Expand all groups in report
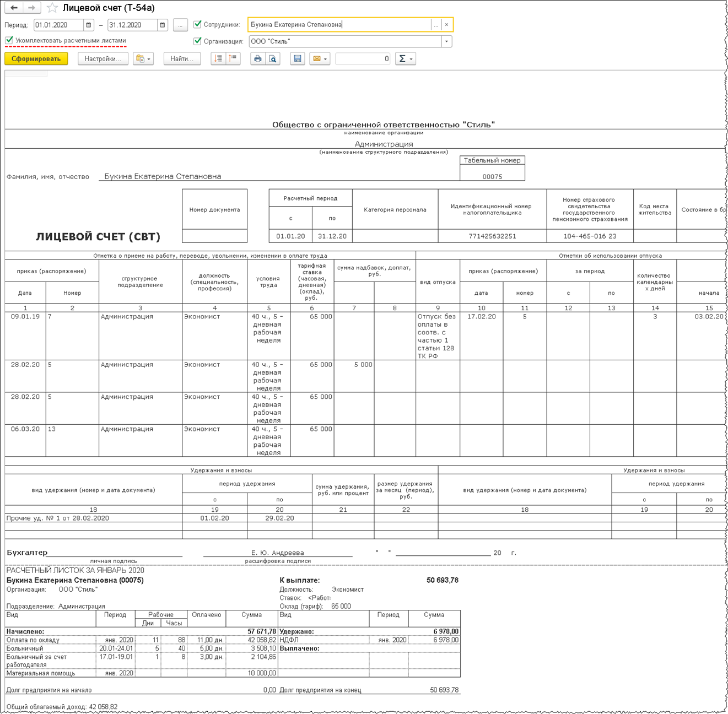 pos(218,59)
